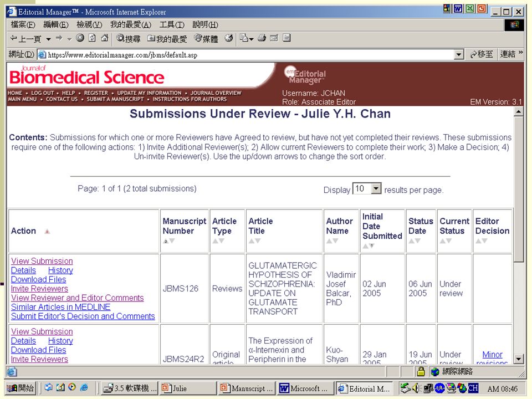Open History link for JBMS126

coord(60,270)
